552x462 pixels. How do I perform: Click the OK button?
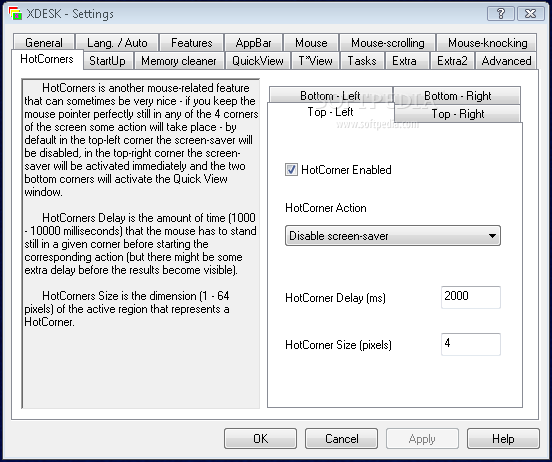(x=261, y=439)
